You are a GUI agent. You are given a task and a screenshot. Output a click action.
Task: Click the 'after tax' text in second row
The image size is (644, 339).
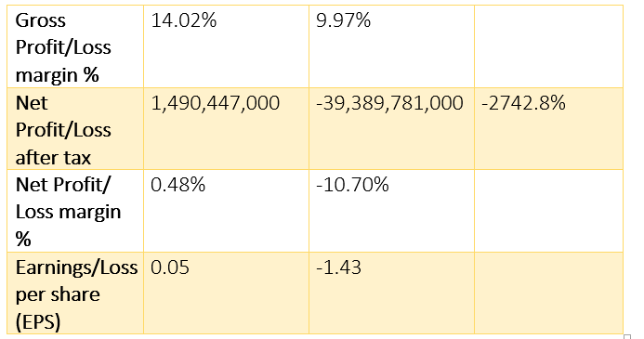(x=53, y=158)
